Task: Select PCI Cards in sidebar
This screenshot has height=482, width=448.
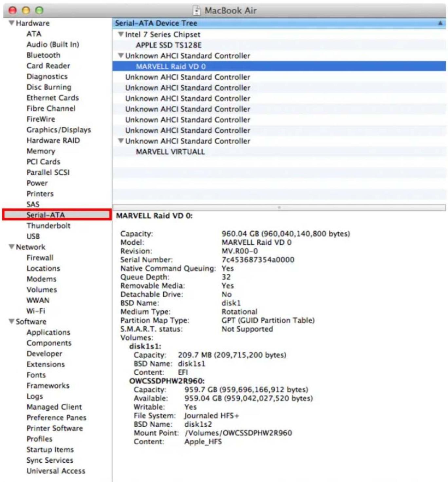Action: click(44, 162)
